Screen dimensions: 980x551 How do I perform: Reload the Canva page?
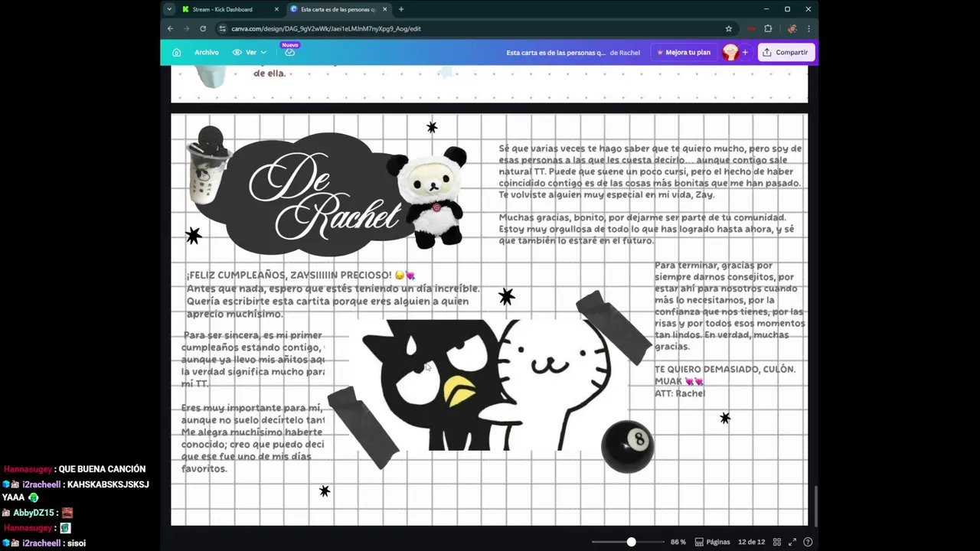click(203, 28)
